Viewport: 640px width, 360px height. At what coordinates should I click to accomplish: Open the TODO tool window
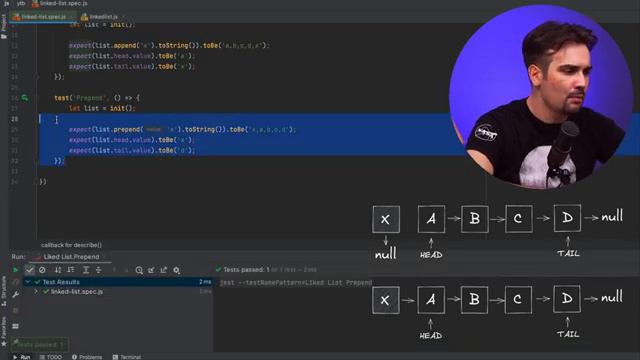(51, 357)
